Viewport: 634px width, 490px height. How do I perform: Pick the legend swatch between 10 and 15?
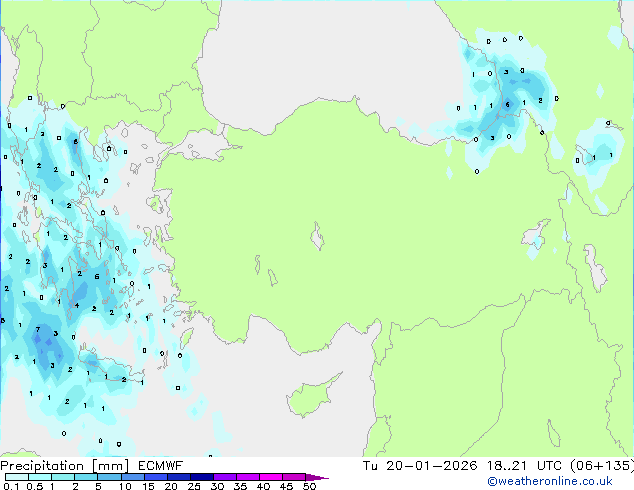133,477
